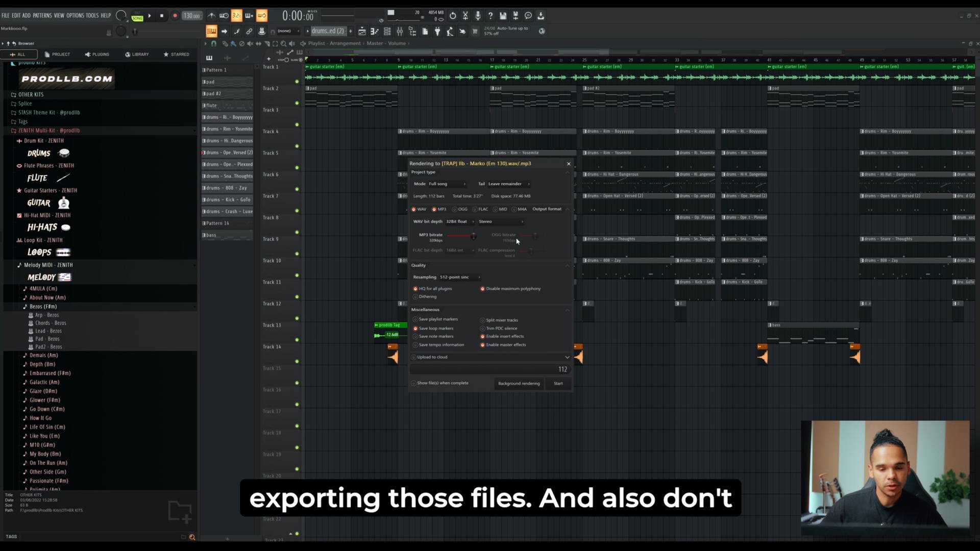Viewport: 980px width, 551px height.
Task: Click the cut scissors icon in the top toolbar
Action: point(465,16)
